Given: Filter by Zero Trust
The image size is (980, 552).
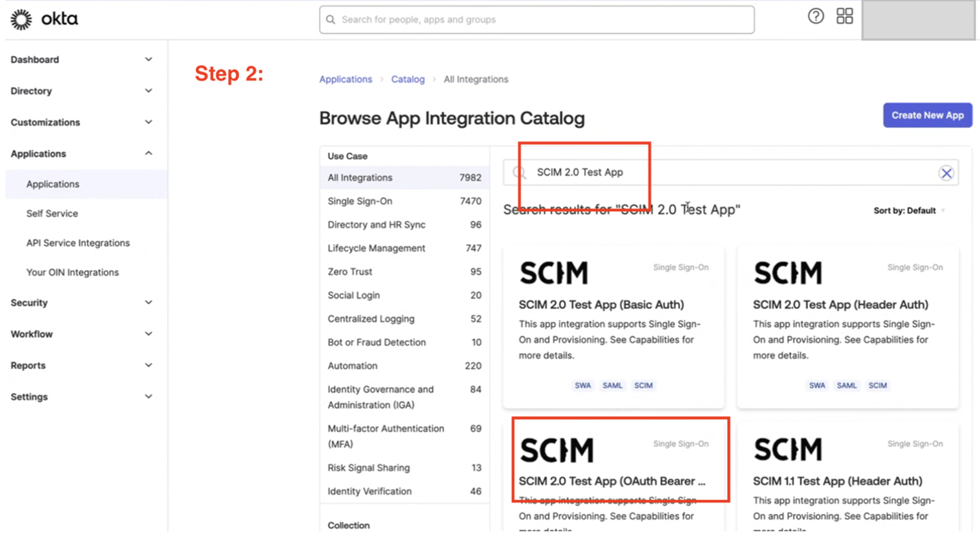Looking at the screenshot, I should [x=404, y=272].
